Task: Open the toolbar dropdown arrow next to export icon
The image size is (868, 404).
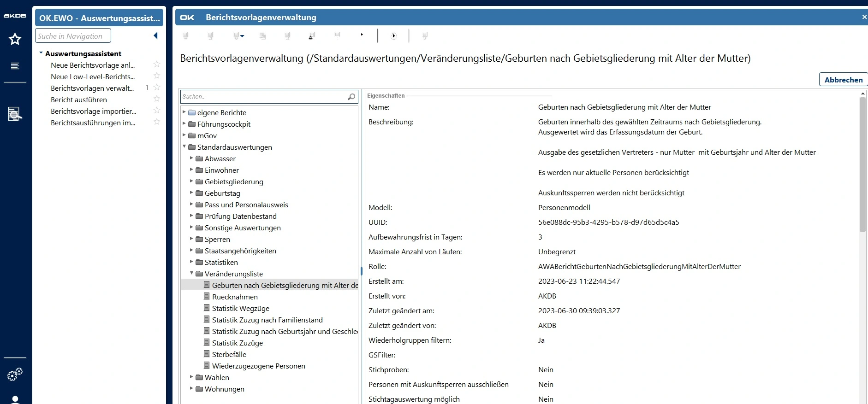Action: 242,36
